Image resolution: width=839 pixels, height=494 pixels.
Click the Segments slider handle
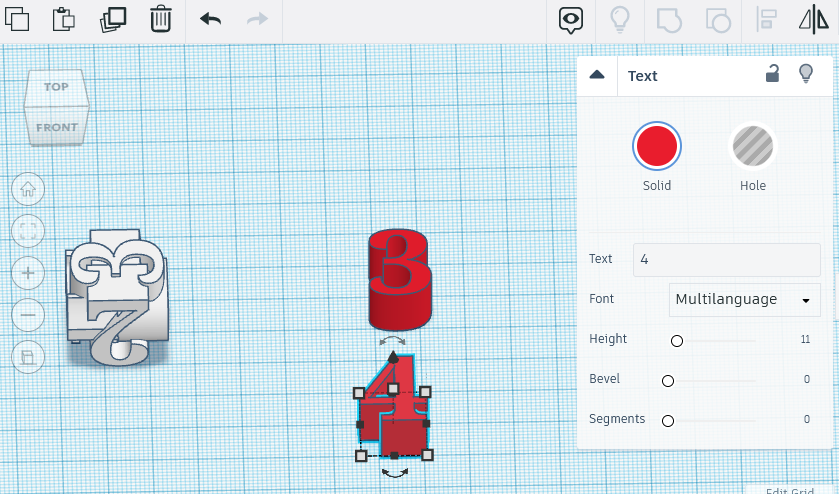(x=668, y=421)
